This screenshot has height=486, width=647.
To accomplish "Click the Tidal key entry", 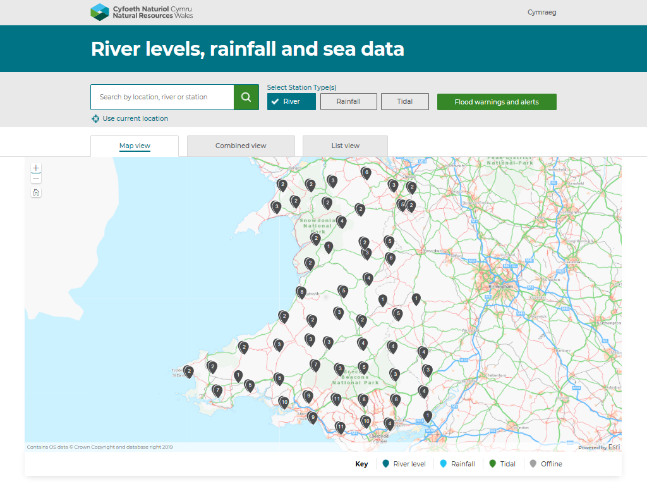I will point(502,464).
